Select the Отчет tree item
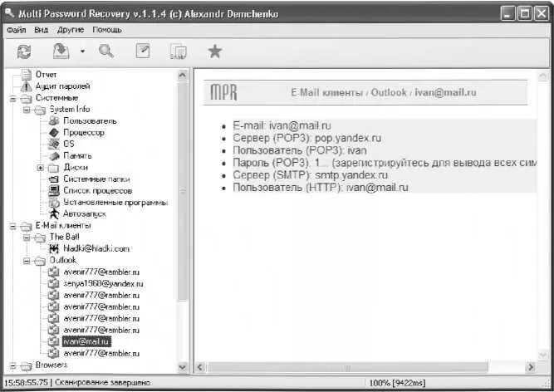The height and width of the screenshot is (392, 554). click(46, 75)
